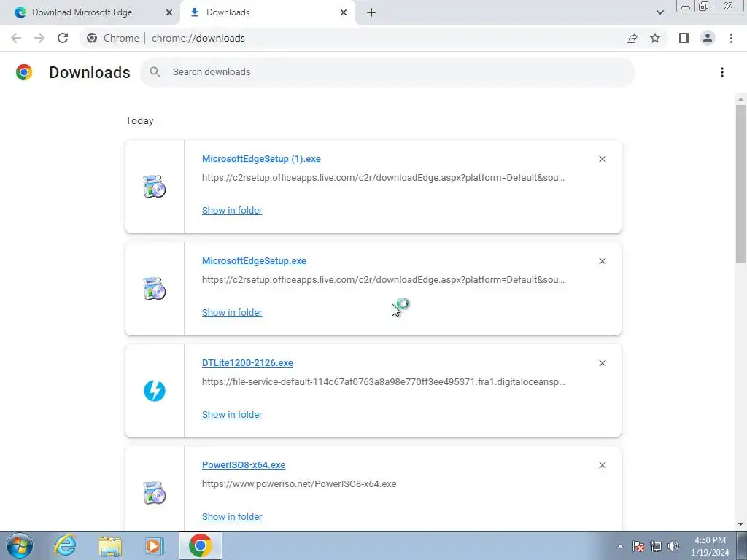Open the PowerISO8-x64.exe file link
Image resolution: width=747 pixels, height=560 pixels.
pos(244,464)
